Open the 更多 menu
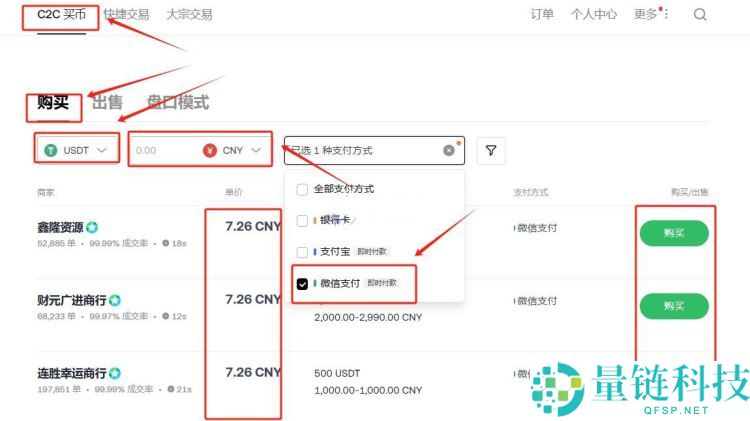This screenshot has height=421, width=750. 646,14
